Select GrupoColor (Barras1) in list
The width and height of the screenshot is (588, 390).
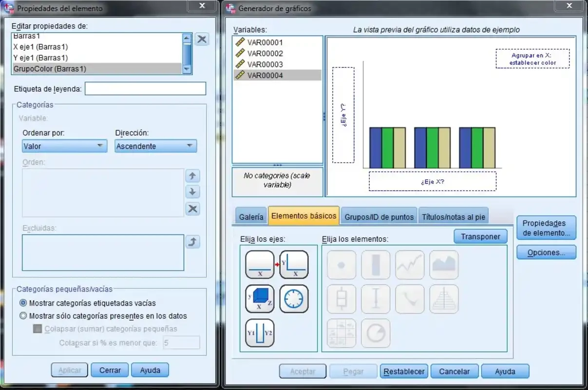point(96,69)
